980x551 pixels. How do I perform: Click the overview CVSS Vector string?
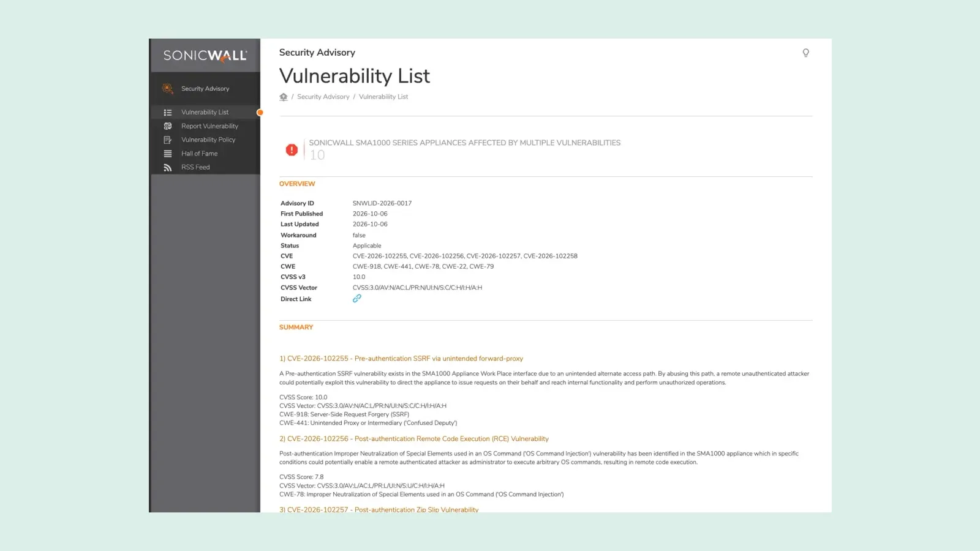417,288
